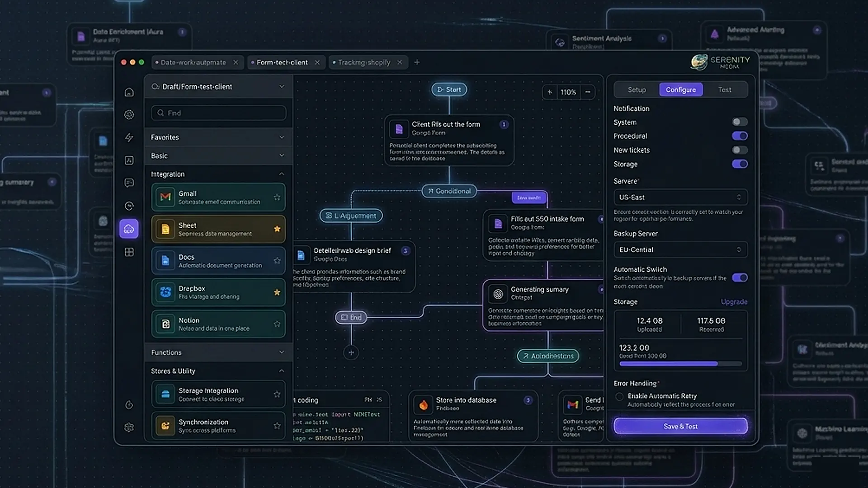Select Enable Automatic Retry radio button
The image size is (868, 488).
click(620, 396)
